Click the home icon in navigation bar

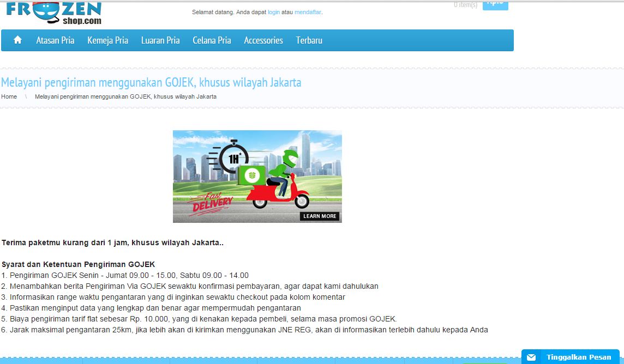click(17, 40)
